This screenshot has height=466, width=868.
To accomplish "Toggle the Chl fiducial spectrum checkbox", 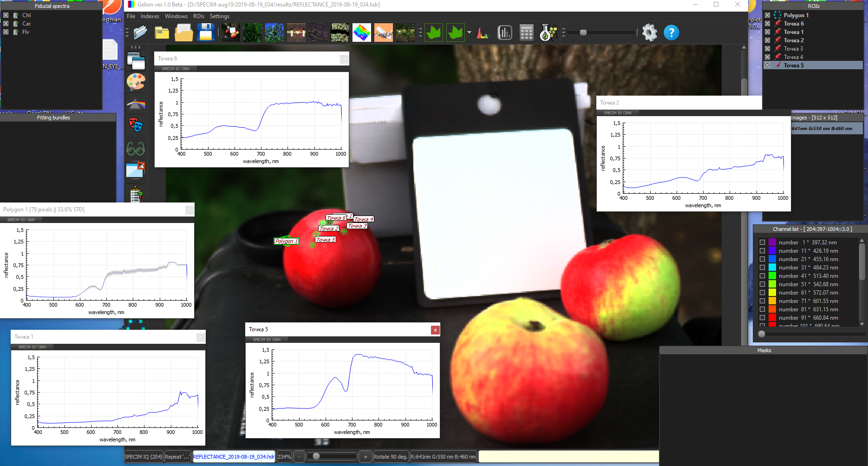I will click(x=6, y=15).
